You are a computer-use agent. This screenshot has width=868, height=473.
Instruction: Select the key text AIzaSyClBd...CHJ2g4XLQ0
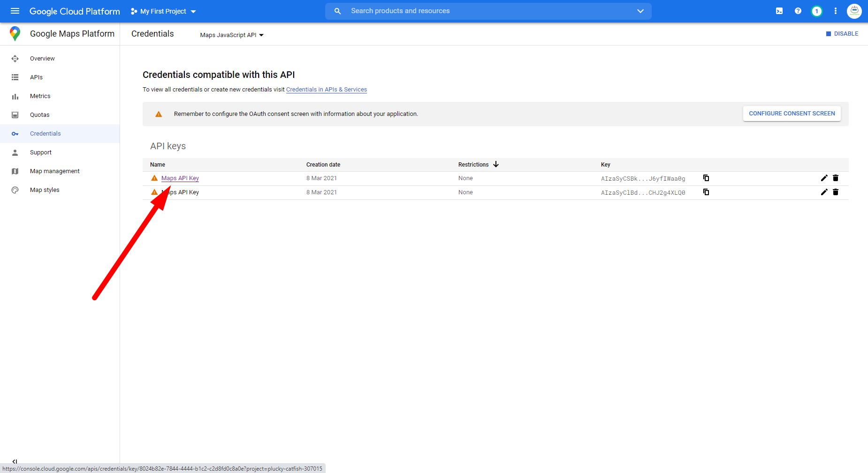[643, 193]
